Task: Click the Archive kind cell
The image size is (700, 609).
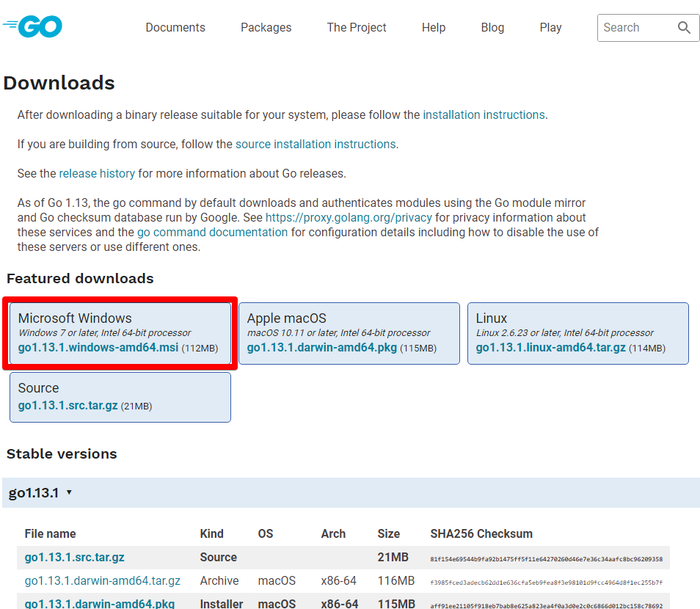Action: 219,580
